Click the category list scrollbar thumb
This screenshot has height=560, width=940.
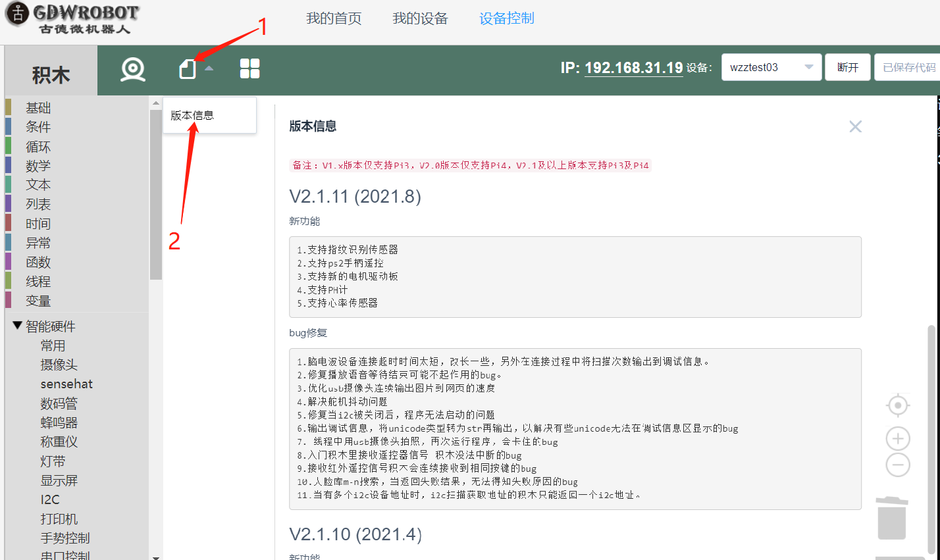(x=156, y=195)
